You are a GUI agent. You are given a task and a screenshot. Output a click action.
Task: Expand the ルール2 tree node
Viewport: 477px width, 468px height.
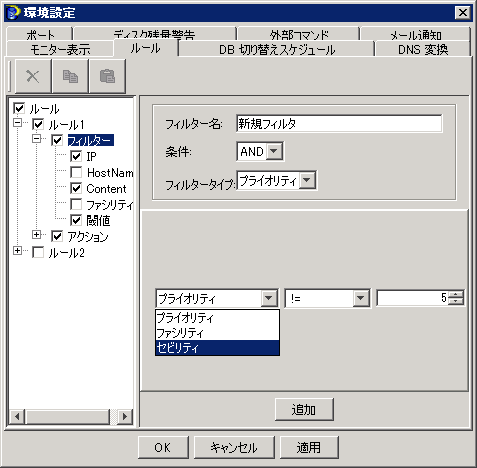coord(17,250)
